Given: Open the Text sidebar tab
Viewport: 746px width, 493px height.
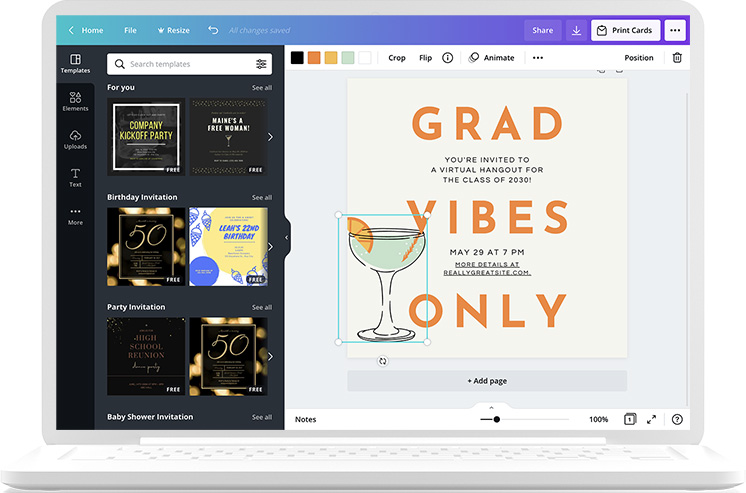Looking at the screenshot, I should (x=75, y=177).
